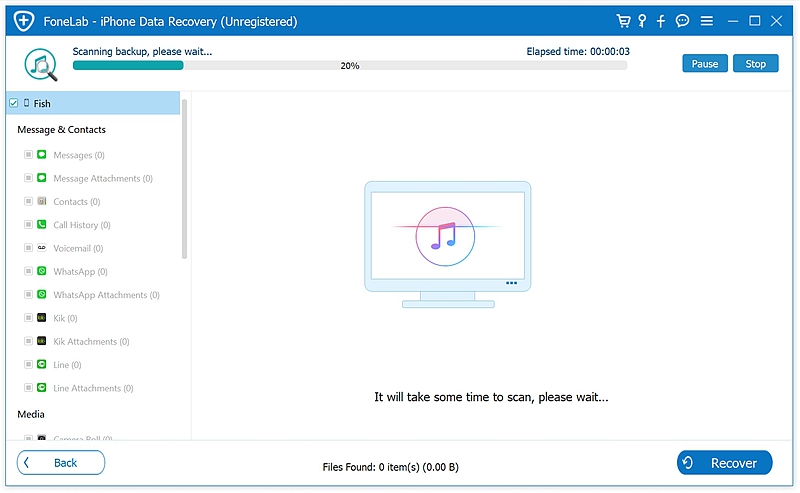Select Line Attachments (0) category
Viewport: 800px width, 493px height.
93,388
